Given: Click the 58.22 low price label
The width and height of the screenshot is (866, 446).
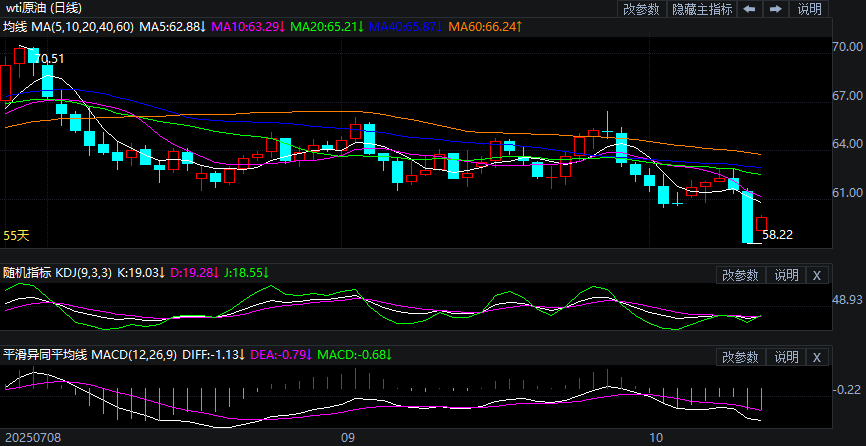Looking at the screenshot, I should point(777,235).
